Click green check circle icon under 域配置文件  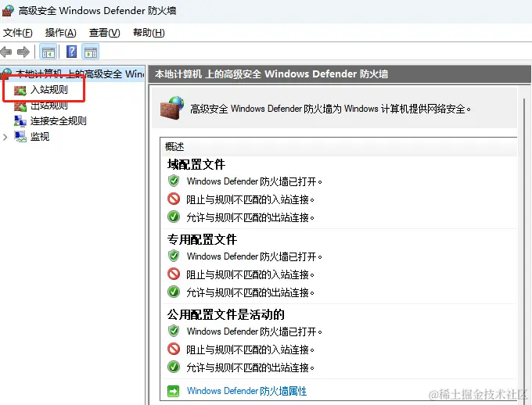pyautogui.click(x=174, y=217)
